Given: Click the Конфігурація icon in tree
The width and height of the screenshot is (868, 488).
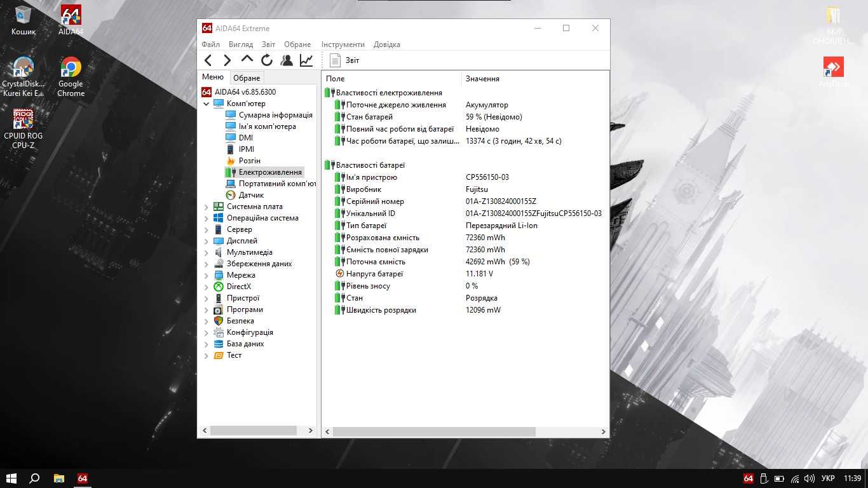Looking at the screenshot, I should [219, 332].
